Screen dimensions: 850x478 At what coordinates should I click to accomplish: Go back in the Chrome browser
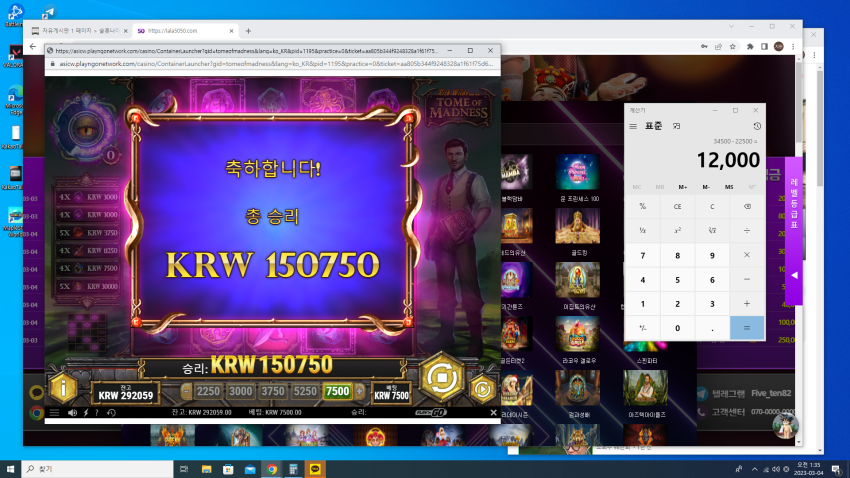(x=33, y=47)
